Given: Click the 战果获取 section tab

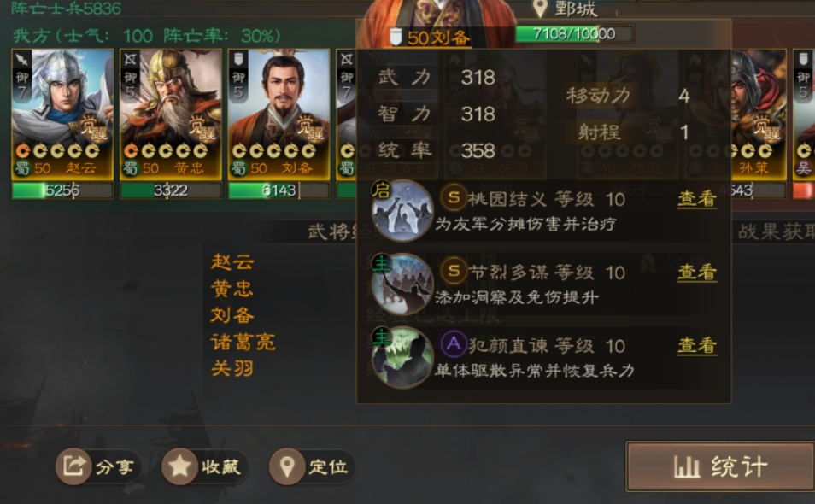Looking at the screenshot, I should (x=776, y=231).
